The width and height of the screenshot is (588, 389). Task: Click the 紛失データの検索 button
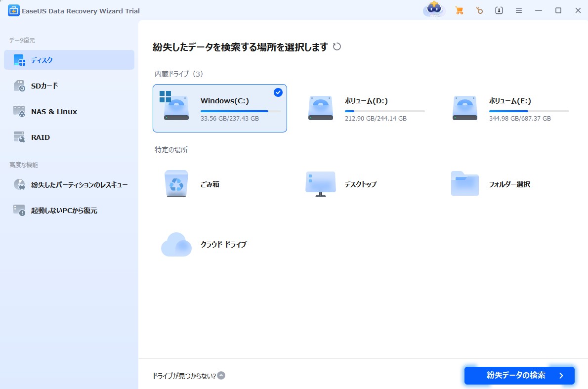pyautogui.click(x=519, y=376)
